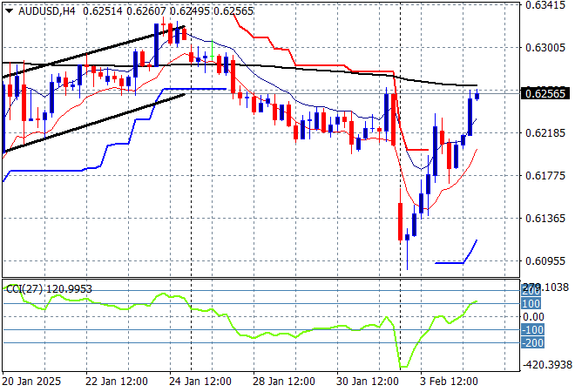Click the CCI 100 level marker

531,303
